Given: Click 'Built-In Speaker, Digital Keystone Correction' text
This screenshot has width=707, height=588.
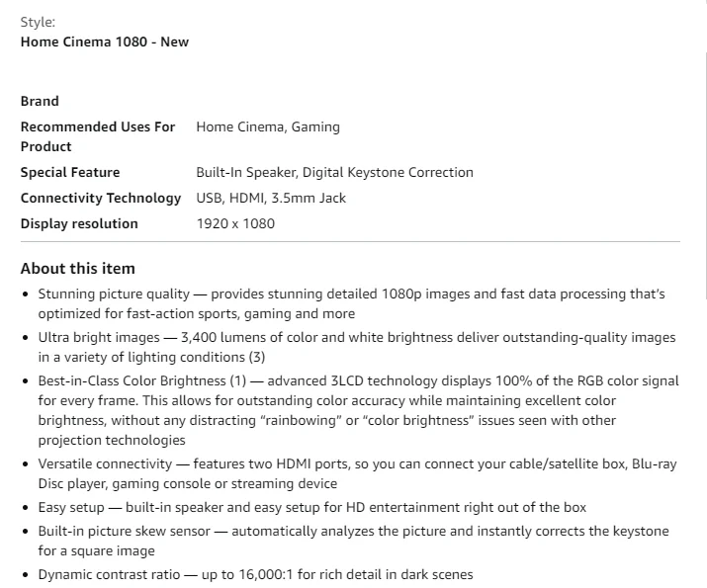Looking at the screenshot, I should click(x=334, y=172).
